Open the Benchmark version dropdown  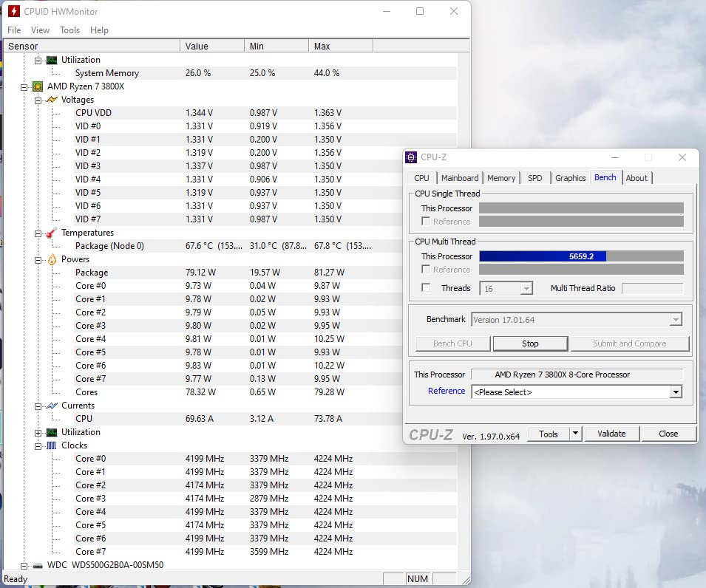[676, 320]
